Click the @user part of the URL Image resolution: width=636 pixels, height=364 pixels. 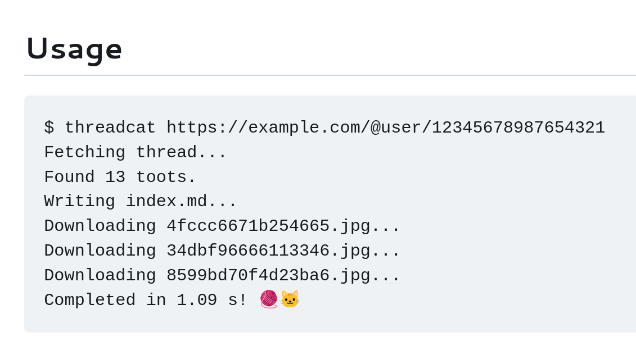[x=396, y=128]
